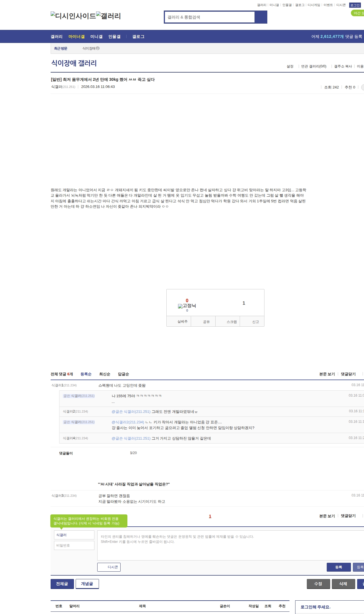Switch to the 개념글 list view
The width and height of the screenshot is (364, 614).
click(x=87, y=584)
